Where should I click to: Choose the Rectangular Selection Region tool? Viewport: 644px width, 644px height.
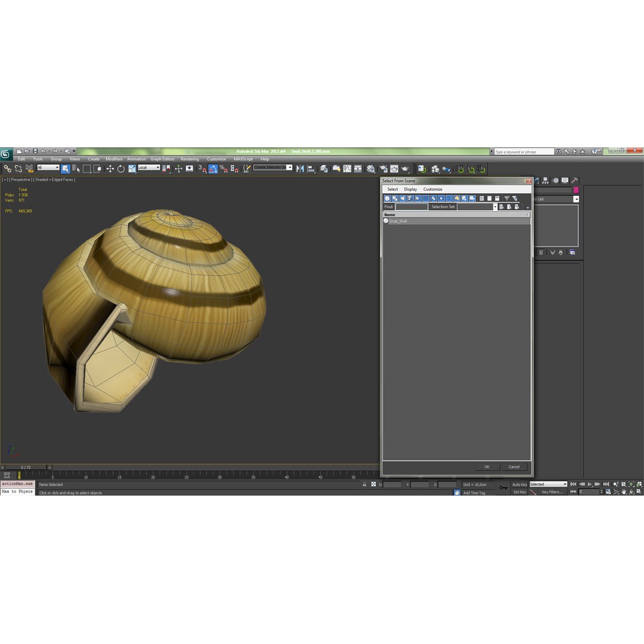pyautogui.click(x=86, y=168)
